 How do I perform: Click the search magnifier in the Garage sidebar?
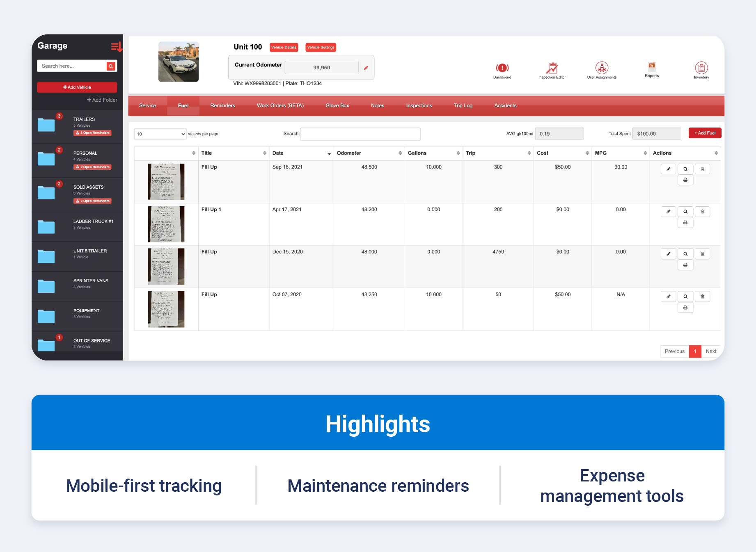(110, 66)
